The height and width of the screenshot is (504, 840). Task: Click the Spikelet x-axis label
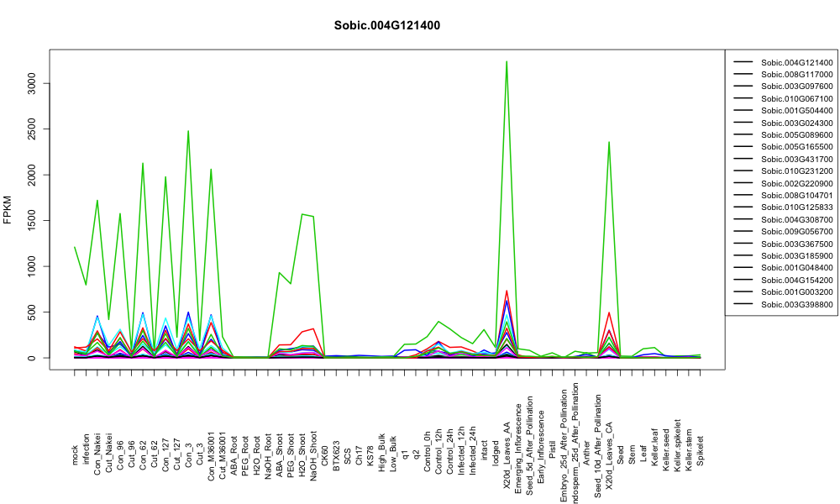(x=701, y=450)
